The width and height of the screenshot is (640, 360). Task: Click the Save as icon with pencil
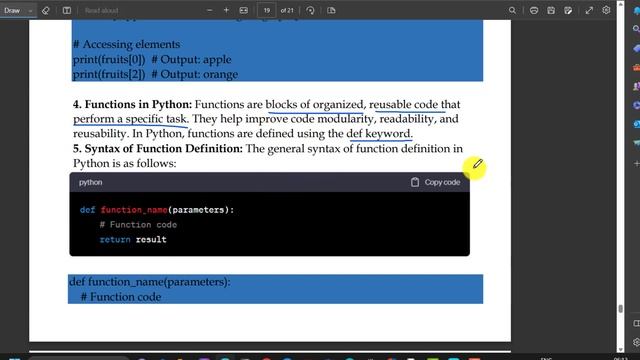click(568, 11)
